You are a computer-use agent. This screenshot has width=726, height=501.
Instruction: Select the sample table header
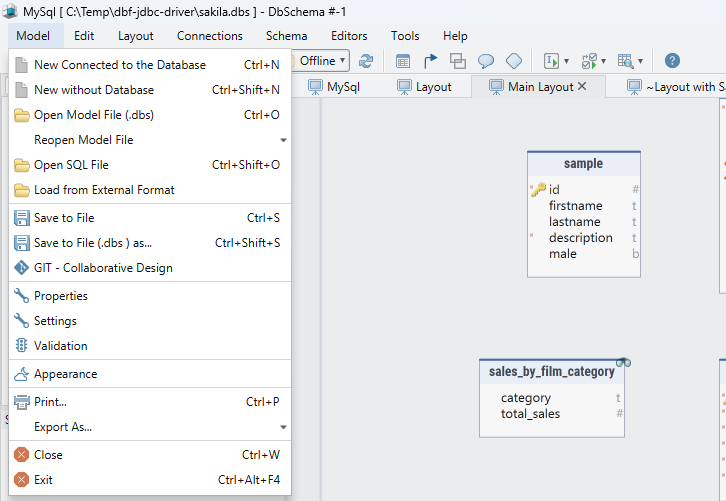tap(583, 163)
